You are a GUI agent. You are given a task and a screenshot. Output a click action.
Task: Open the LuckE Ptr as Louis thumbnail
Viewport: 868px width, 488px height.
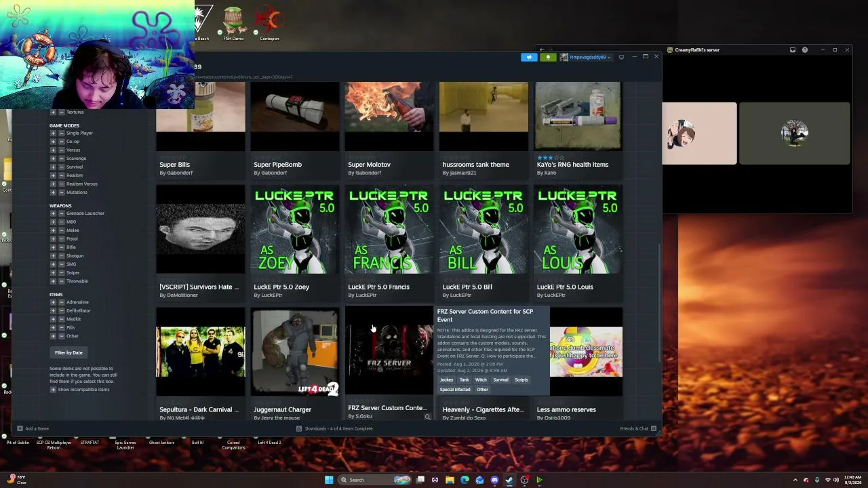[x=578, y=230]
